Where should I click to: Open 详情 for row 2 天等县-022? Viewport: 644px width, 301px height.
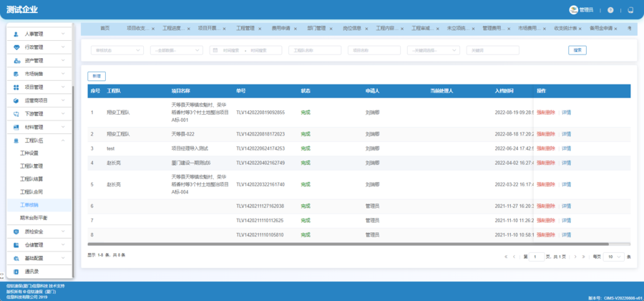[x=567, y=134]
